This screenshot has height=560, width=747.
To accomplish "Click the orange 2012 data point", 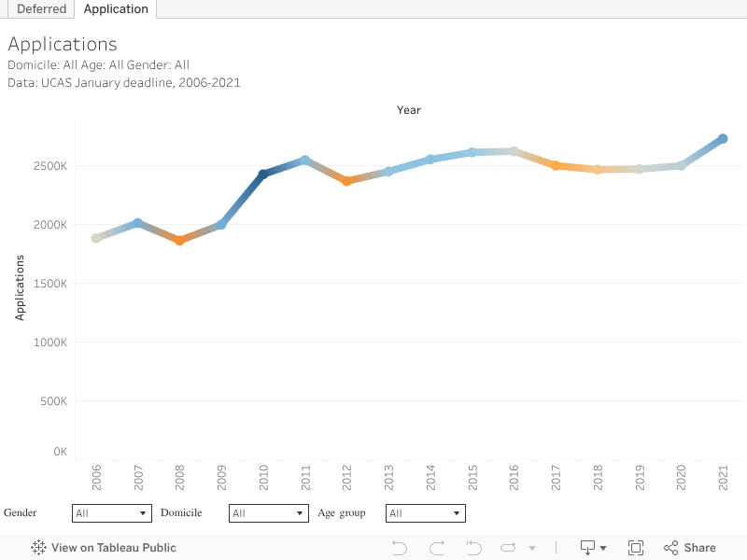I will pos(346,181).
